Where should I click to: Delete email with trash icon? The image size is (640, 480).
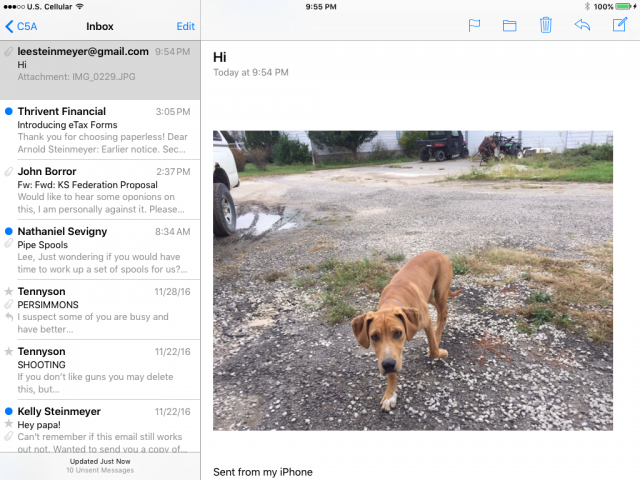(x=545, y=26)
